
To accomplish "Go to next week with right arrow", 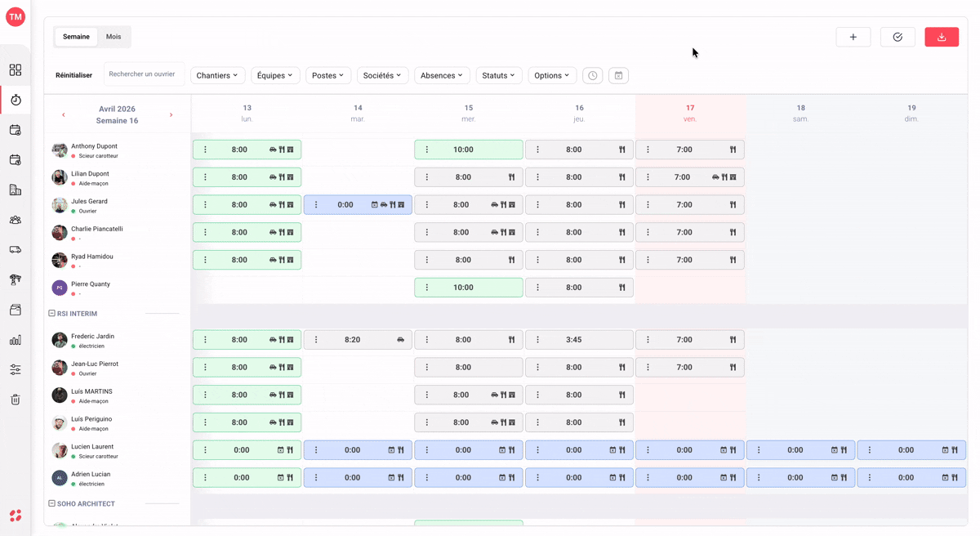I will tap(171, 115).
